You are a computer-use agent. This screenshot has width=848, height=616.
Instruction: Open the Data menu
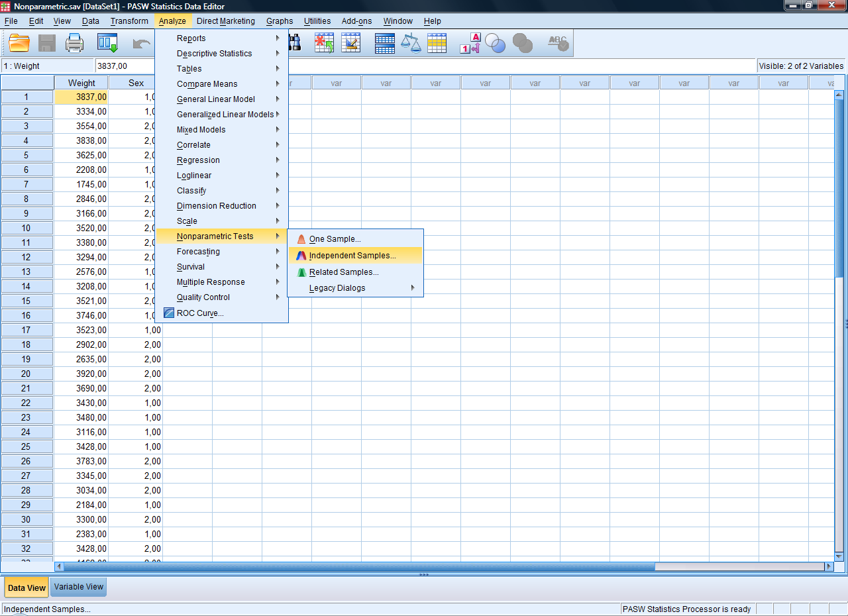pos(91,21)
